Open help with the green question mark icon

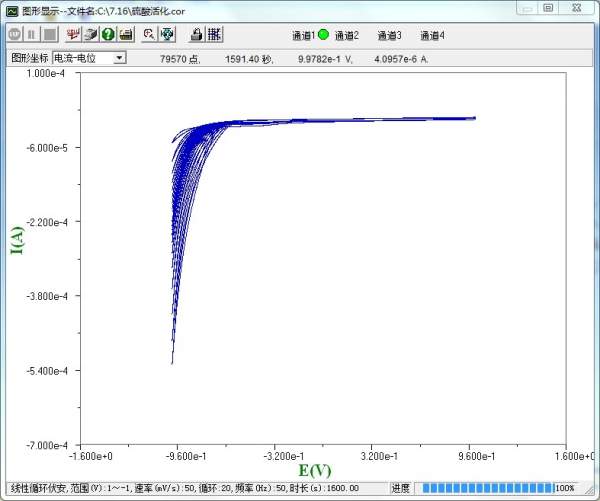click(x=108, y=34)
